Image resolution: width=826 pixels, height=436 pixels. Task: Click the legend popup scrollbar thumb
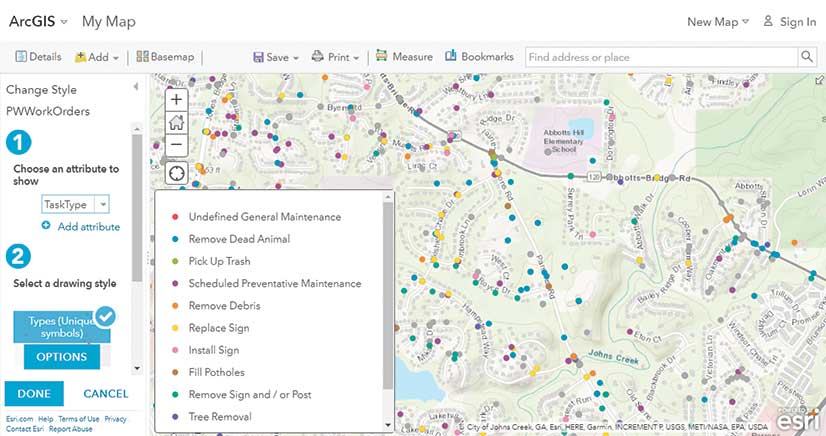(388, 295)
